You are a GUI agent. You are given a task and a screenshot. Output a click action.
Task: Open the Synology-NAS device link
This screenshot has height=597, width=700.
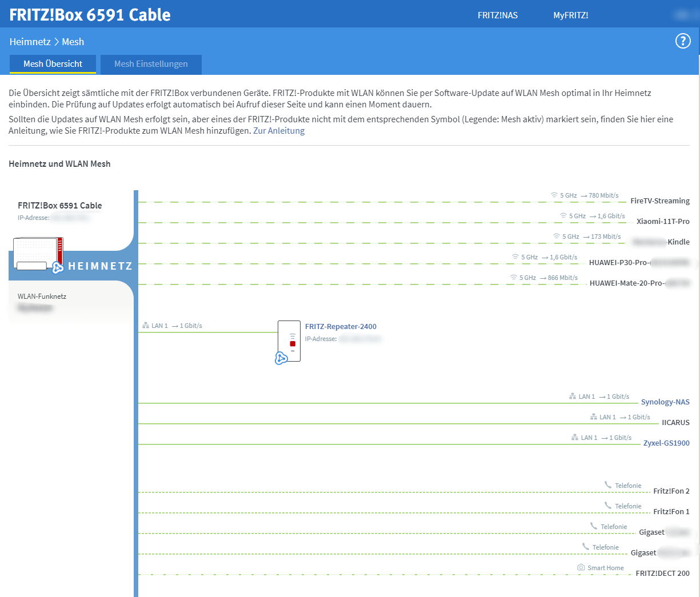click(665, 402)
